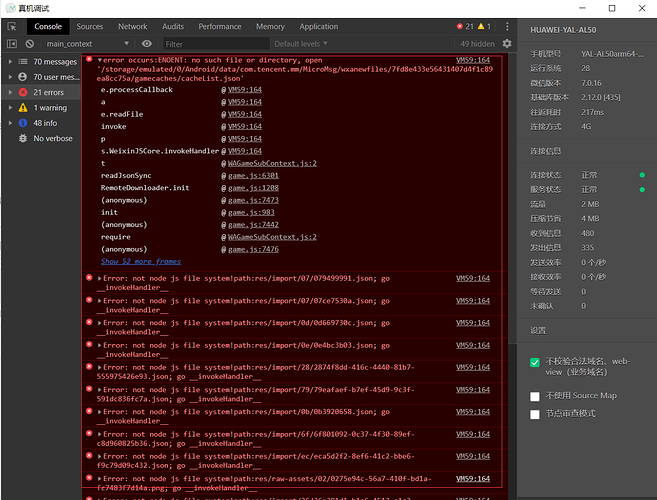
Task: Open the Audits tab
Action: (x=173, y=26)
